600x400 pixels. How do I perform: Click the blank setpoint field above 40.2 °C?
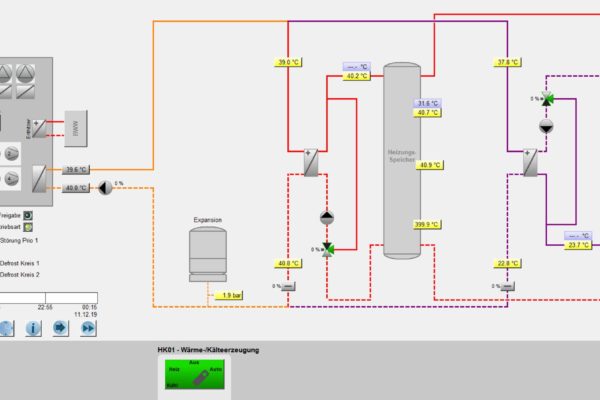[x=357, y=67]
